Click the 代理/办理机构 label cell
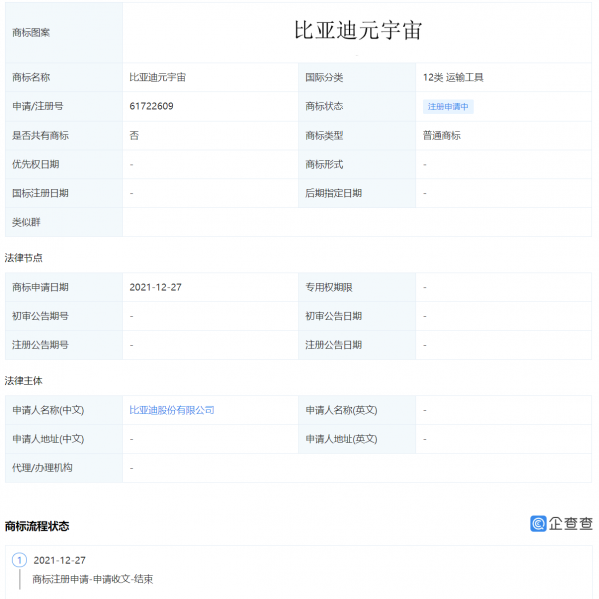This screenshot has width=599, height=599. pyautogui.click(x=64, y=468)
